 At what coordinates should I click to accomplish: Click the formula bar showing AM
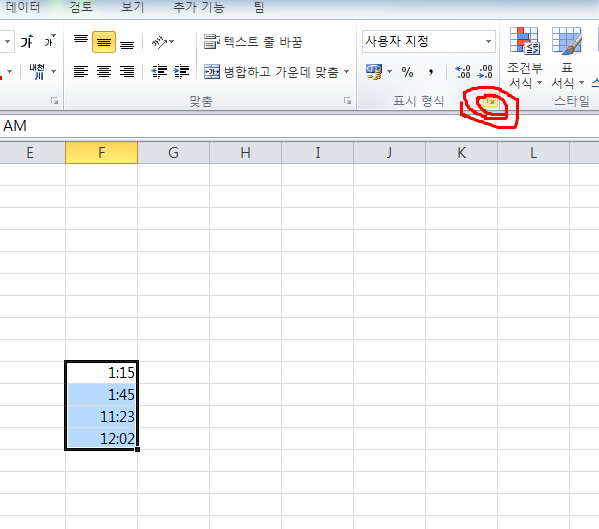(x=300, y=126)
